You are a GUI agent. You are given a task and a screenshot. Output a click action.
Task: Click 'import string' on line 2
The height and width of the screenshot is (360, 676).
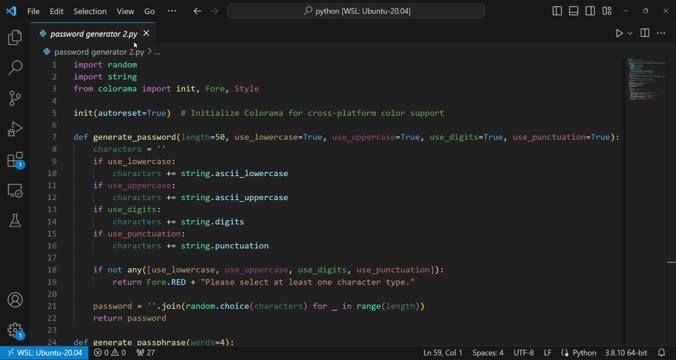105,77
